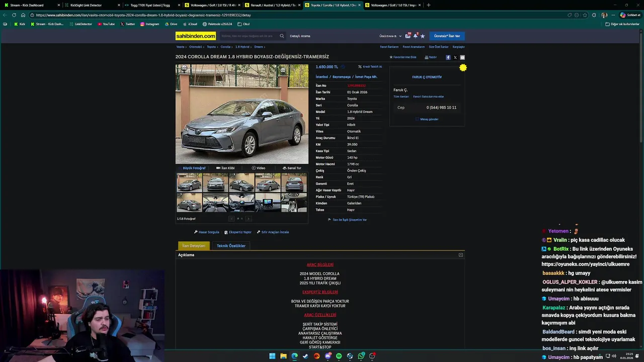The image size is (644, 362).
Task: Reload the browser page
Action: 14,15
